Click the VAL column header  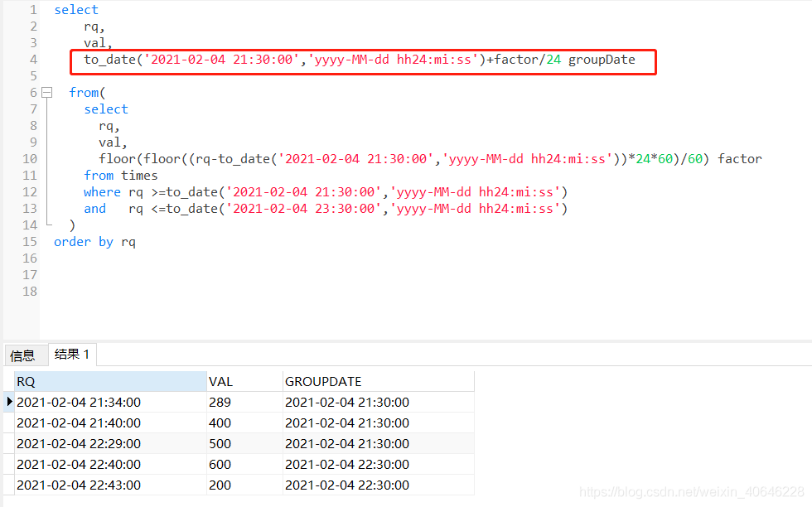pos(244,382)
